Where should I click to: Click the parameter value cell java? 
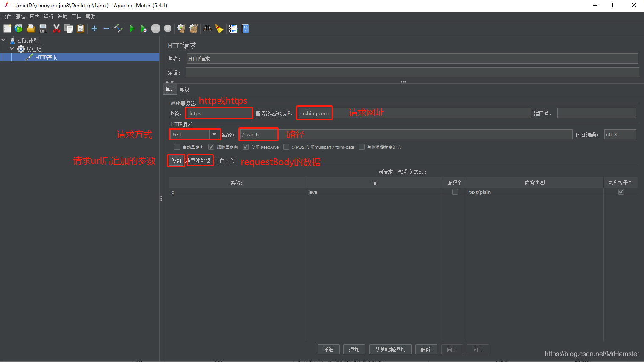click(374, 192)
